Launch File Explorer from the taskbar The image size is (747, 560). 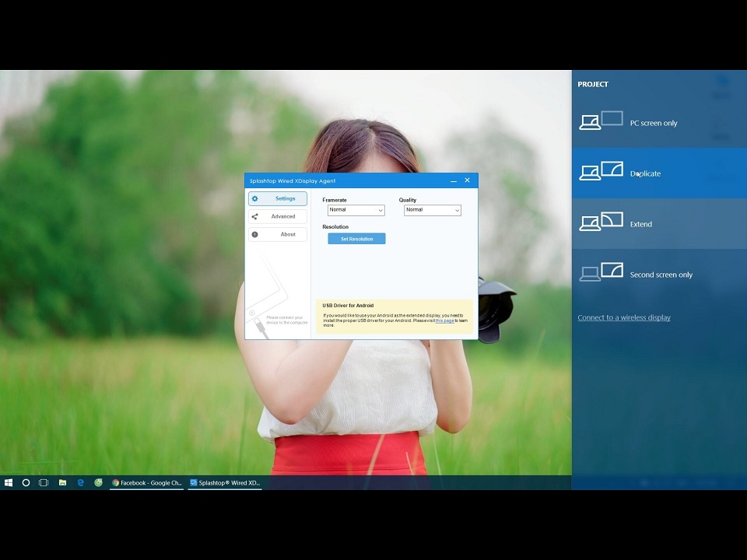[x=62, y=483]
